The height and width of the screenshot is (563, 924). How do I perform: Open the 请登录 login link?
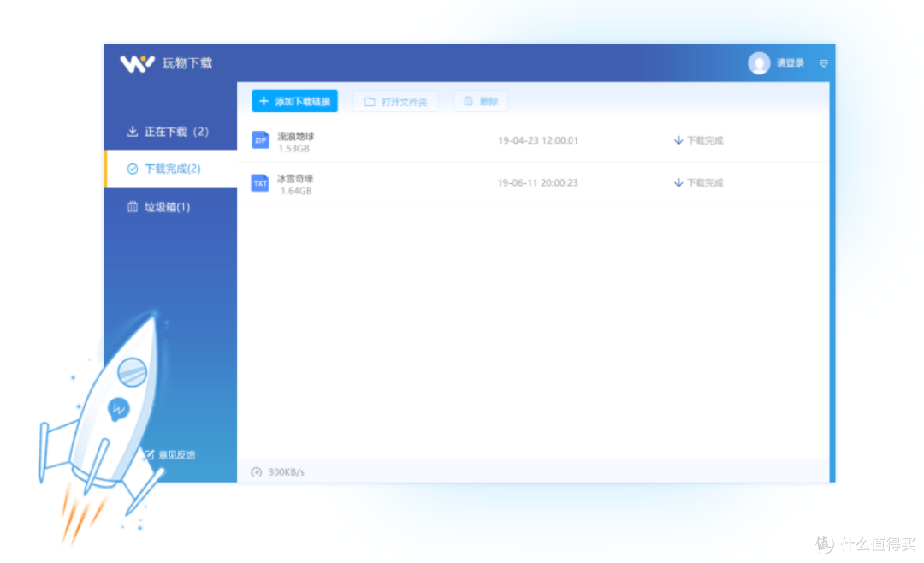point(791,63)
